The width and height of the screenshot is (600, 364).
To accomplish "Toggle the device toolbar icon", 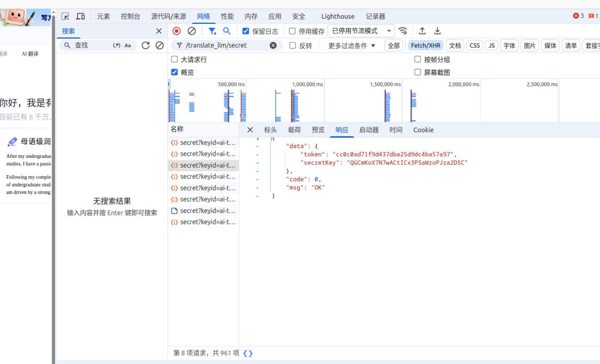I will pyautogui.click(x=80, y=16).
